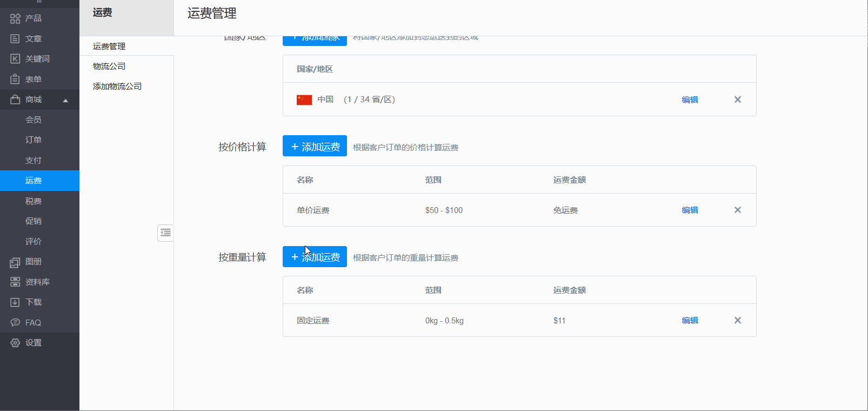The height and width of the screenshot is (411, 868).
Task: Collapse the 商城 menu with arrow
Action: 65,100
